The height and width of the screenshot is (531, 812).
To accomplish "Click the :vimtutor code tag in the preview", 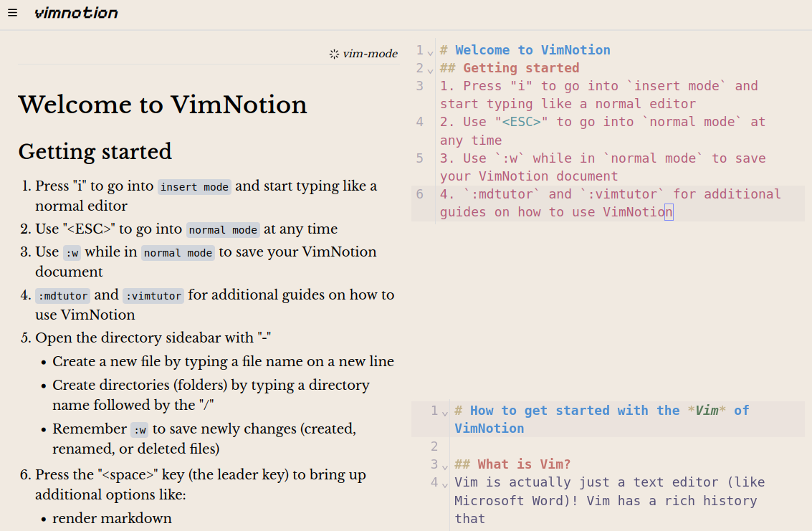I will [153, 295].
